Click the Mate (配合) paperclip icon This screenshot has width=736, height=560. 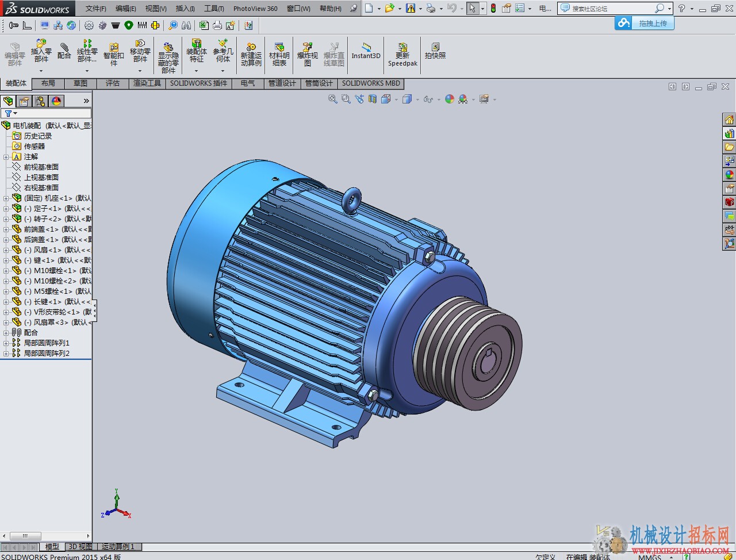[64, 51]
